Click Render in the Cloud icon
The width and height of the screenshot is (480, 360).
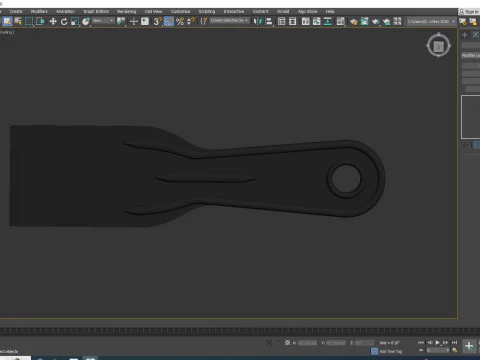tap(386, 22)
